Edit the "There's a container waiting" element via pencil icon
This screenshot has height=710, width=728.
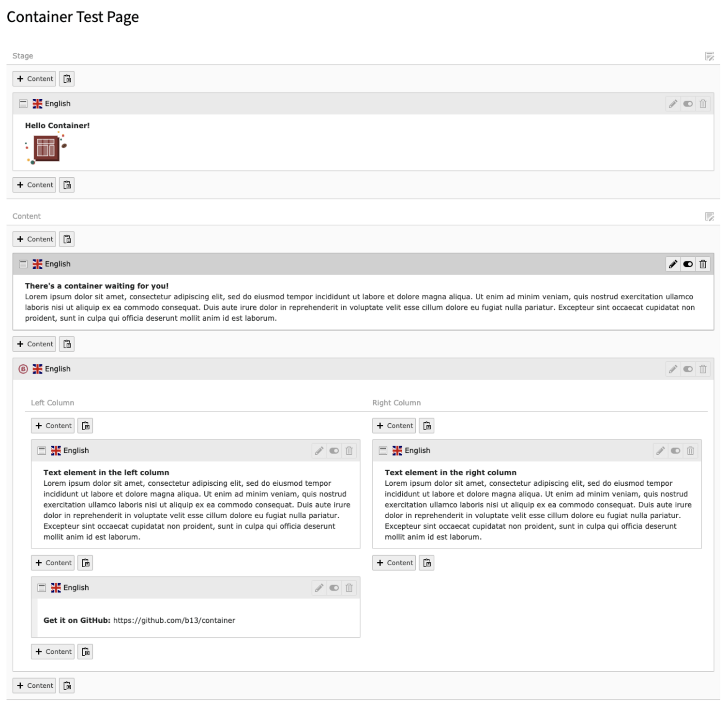(x=673, y=264)
